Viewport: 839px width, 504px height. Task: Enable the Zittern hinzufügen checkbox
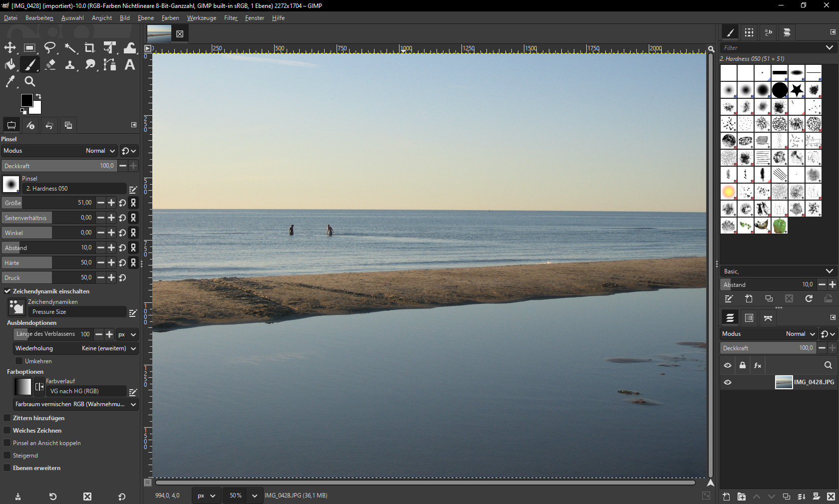[7, 418]
